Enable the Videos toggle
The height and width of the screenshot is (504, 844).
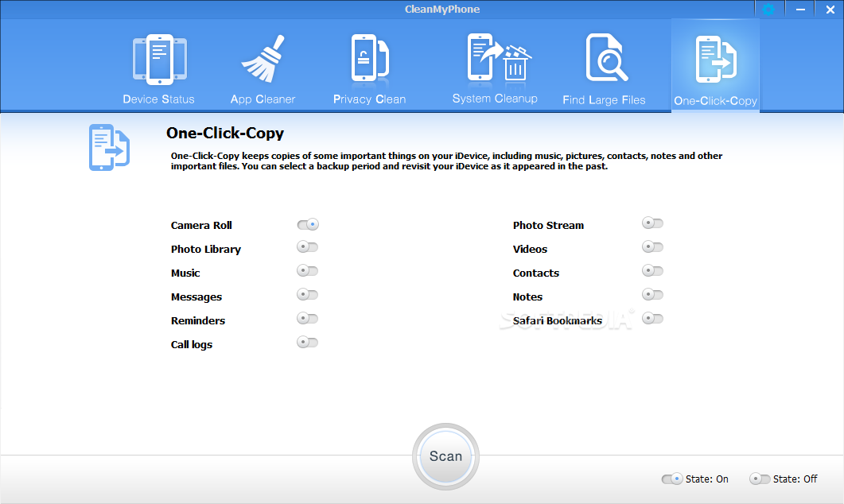click(x=652, y=247)
